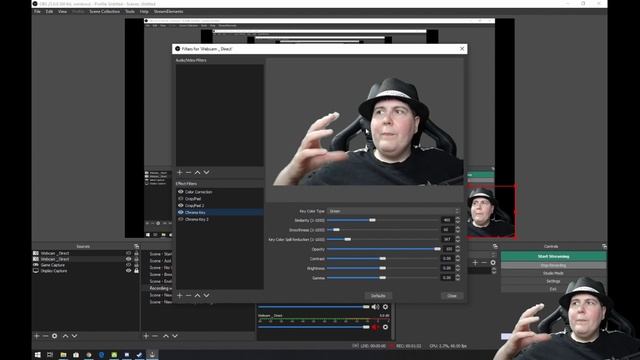640x360 pixels.
Task: Add a new audio/video filter with plus icon
Action: point(180,173)
